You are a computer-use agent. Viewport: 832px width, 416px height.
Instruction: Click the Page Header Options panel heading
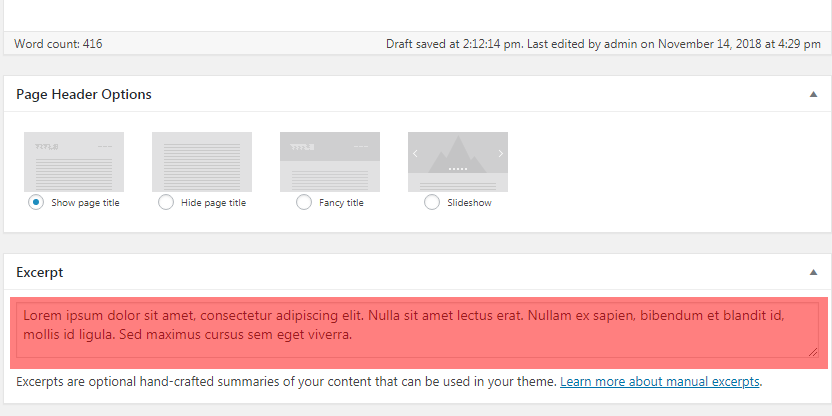pos(84,94)
